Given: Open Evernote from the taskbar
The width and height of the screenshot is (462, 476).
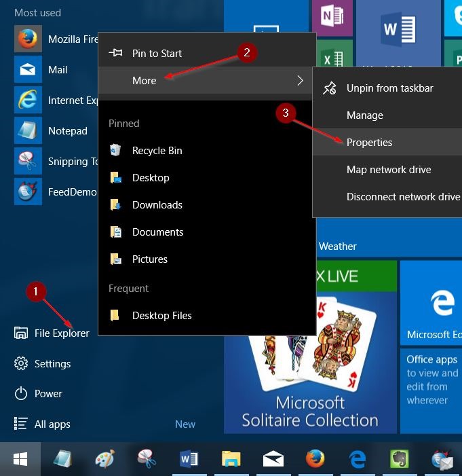Looking at the screenshot, I should pos(400,459).
